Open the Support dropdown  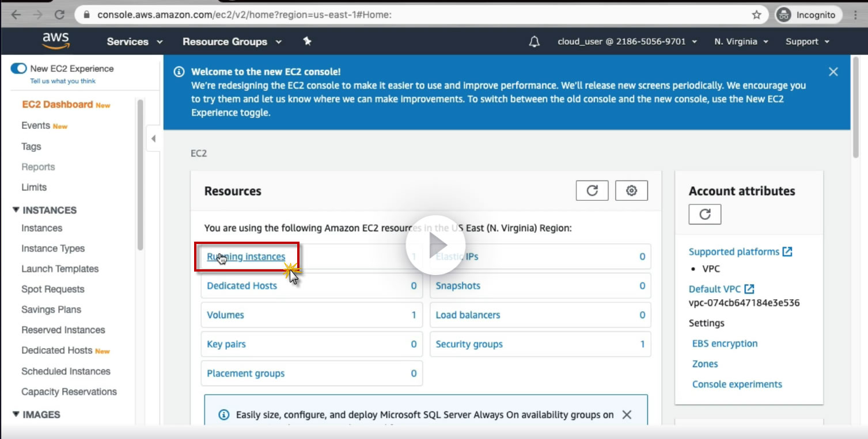(808, 41)
